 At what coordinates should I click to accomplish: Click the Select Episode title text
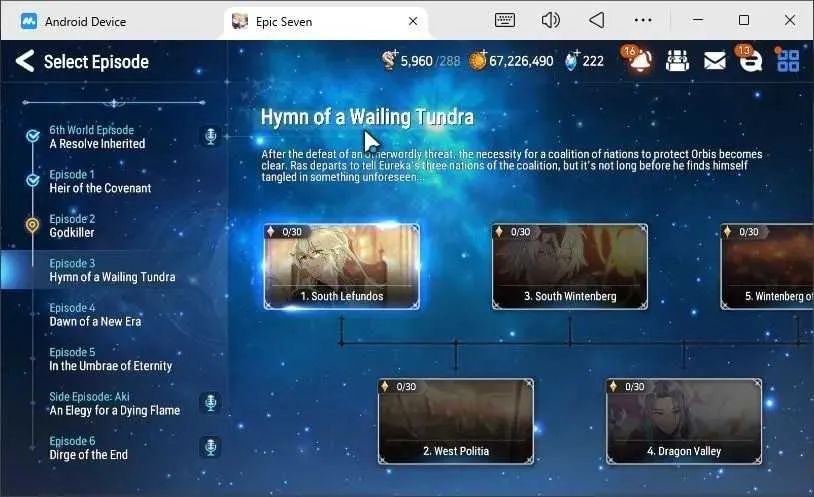coord(96,62)
